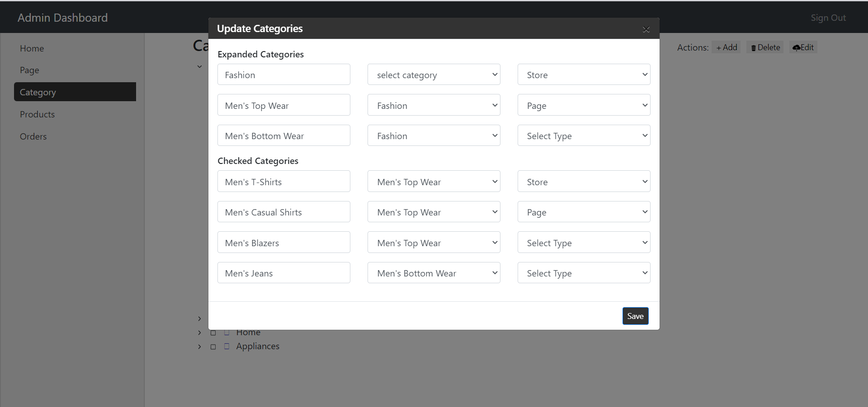Expand the Home category tree node
The image size is (868, 407).
point(199,333)
